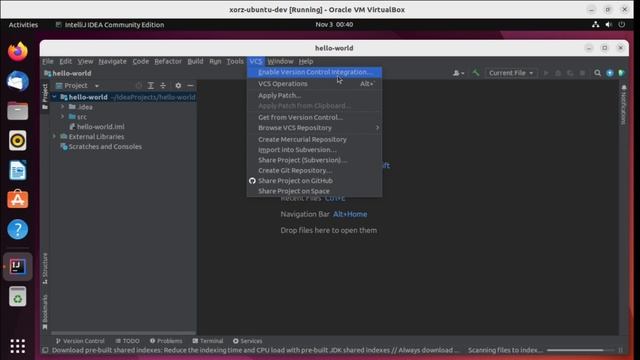
Task: Open Version Control bottom tab
Action: 80,341
